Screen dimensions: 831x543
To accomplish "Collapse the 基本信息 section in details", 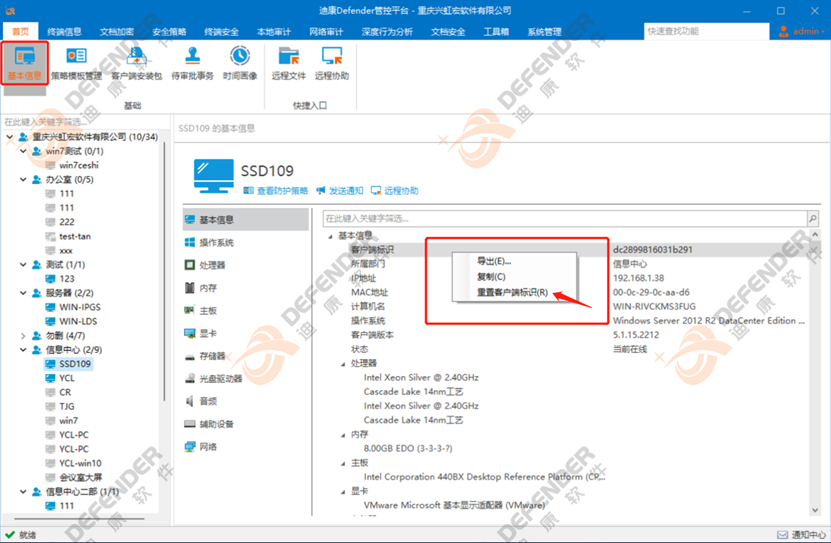I will [331, 236].
